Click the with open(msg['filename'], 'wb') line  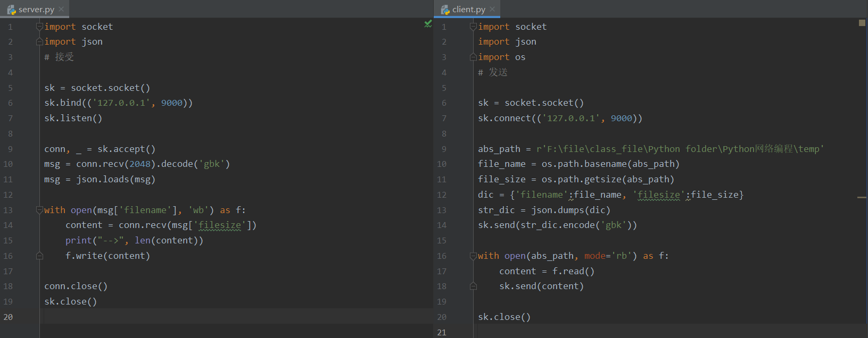(145, 210)
